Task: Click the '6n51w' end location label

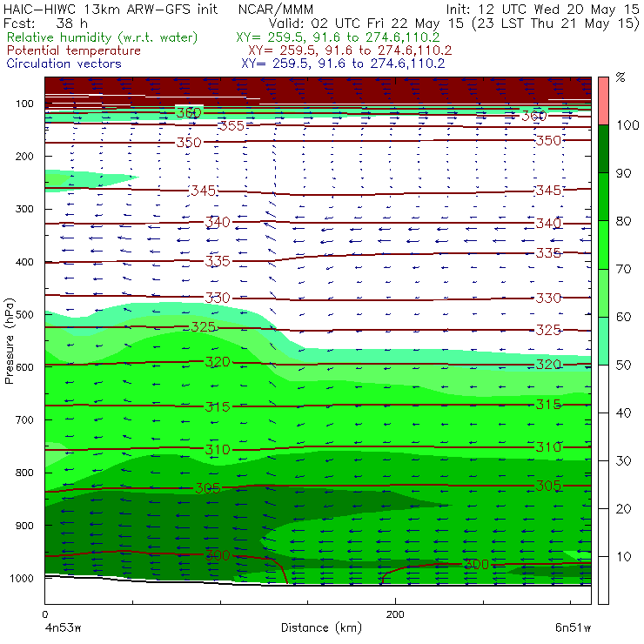Action: [x=573, y=627]
